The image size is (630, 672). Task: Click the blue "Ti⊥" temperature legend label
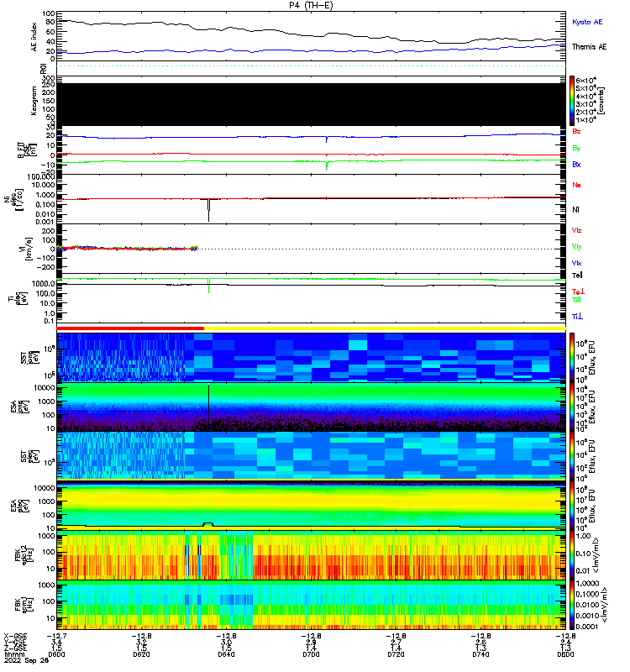[577, 317]
